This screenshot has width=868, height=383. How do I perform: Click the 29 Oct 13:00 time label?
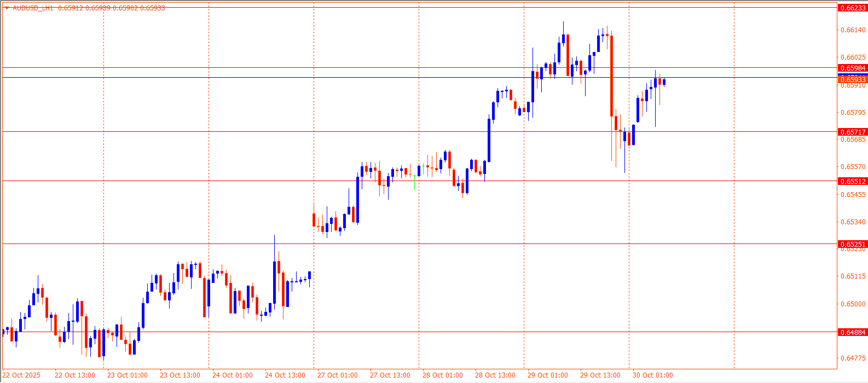pyautogui.click(x=600, y=375)
